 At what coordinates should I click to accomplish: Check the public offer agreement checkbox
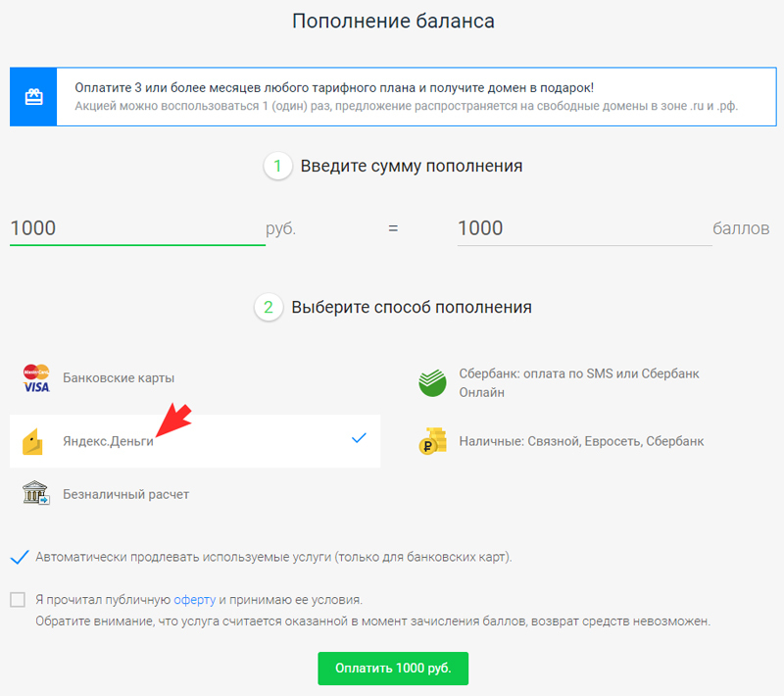coord(18,600)
